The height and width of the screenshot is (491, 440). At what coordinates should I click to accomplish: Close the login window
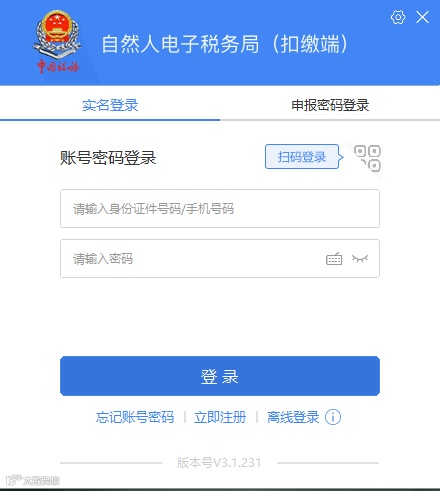tap(422, 17)
